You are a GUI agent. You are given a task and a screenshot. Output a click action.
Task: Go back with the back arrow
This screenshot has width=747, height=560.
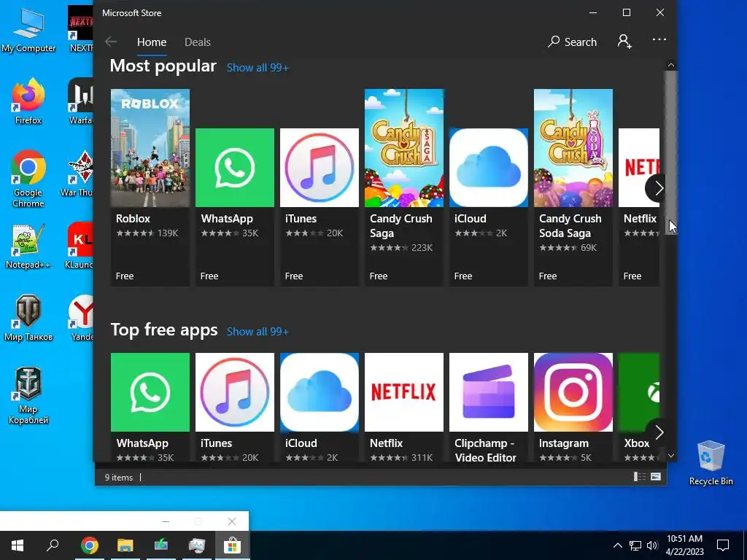(111, 42)
